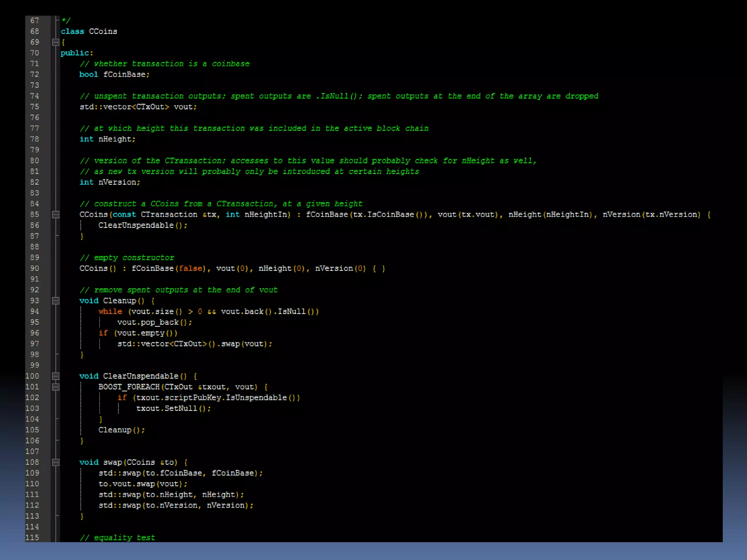
Task: Collapse the CCoins class fold at line 69
Action: click(x=55, y=42)
